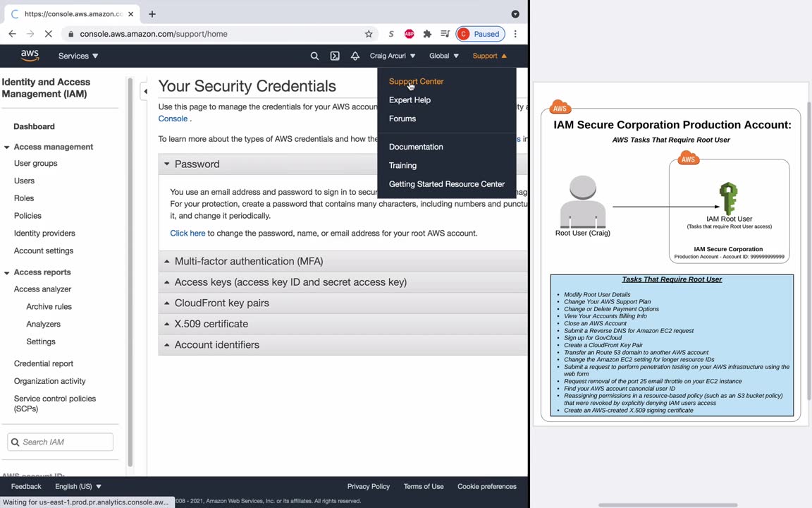The height and width of the screenshot is (508, 812).
Task: Open Analyzers in sidebar
Action: (x=43, y=324)
